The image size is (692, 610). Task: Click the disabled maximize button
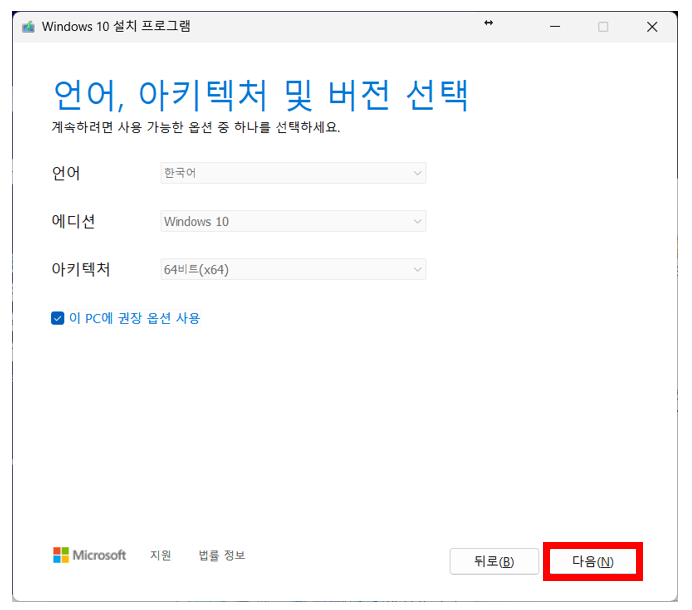coord(603,27)
